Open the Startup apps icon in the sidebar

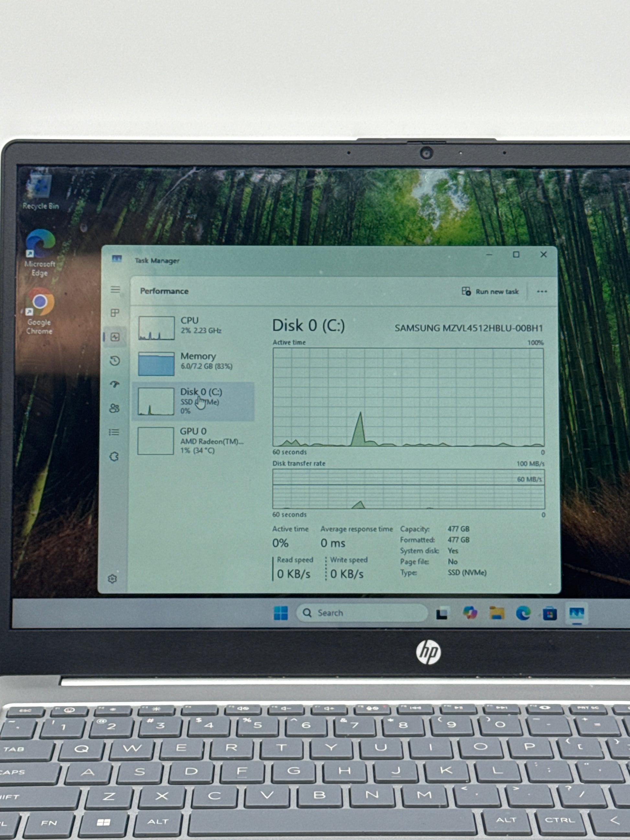point(115,384)
